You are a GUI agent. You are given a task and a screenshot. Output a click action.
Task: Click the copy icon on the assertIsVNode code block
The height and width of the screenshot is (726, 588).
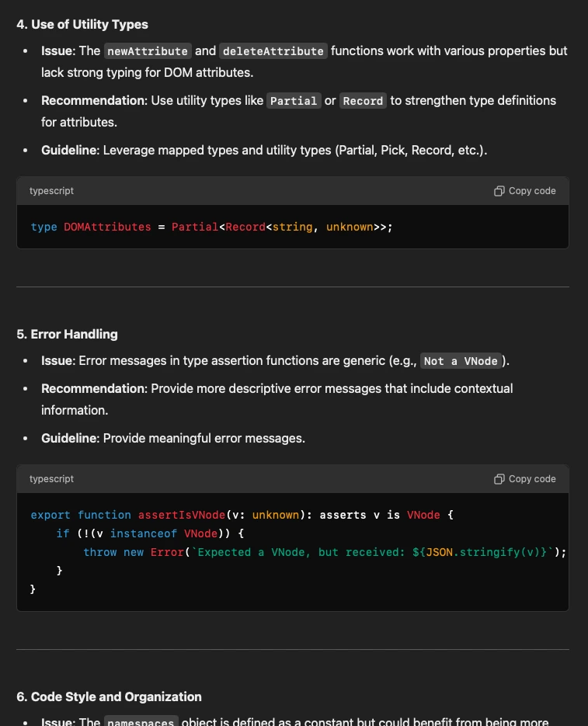[x=499, y=479]
